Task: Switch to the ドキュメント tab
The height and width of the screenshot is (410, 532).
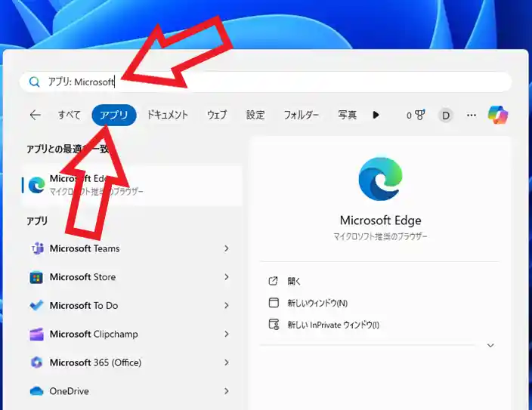Action: pos(167,115)
